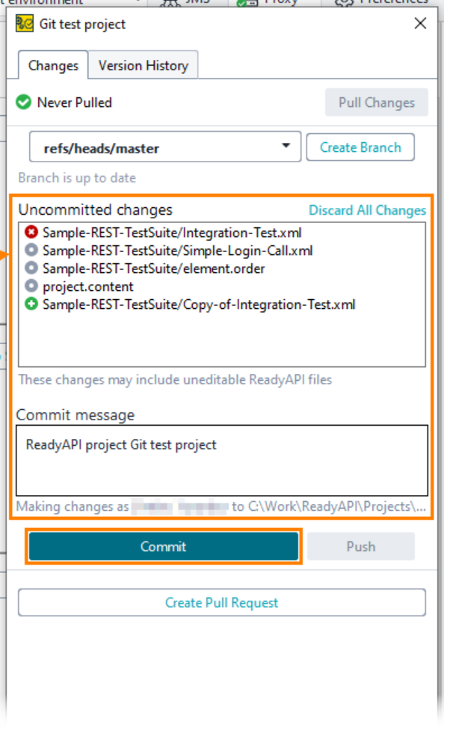
Task: Click the grey status icon beside project.content
Action: click(31, 286)
